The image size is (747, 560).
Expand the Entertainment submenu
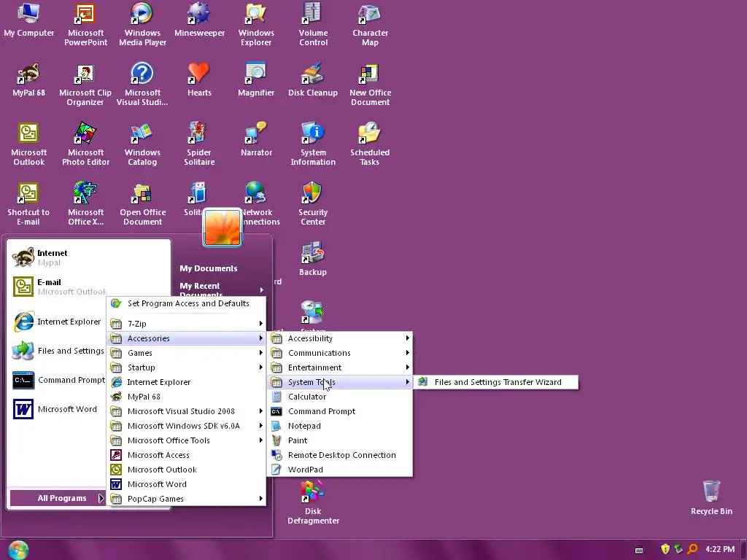tap(340, 367)
